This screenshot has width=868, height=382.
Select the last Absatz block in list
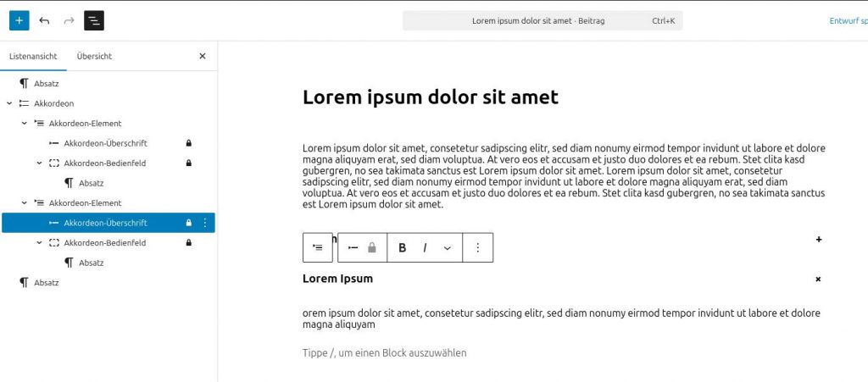[x=108, y=283]
